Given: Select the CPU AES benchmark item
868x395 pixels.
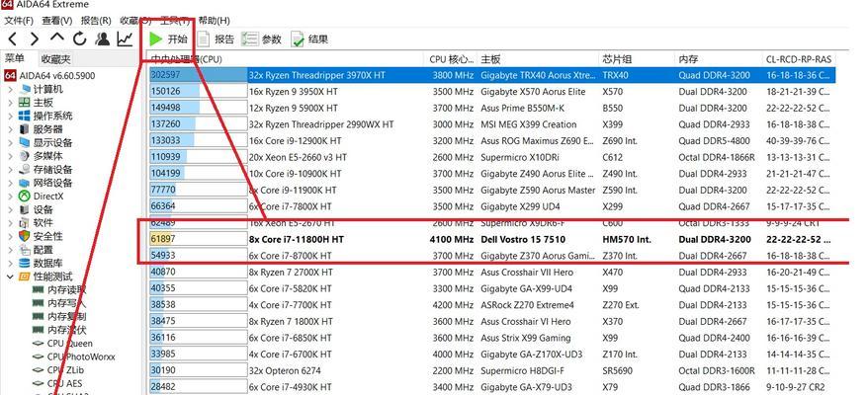Looking at the screenshot, I should tap(58, 383).
